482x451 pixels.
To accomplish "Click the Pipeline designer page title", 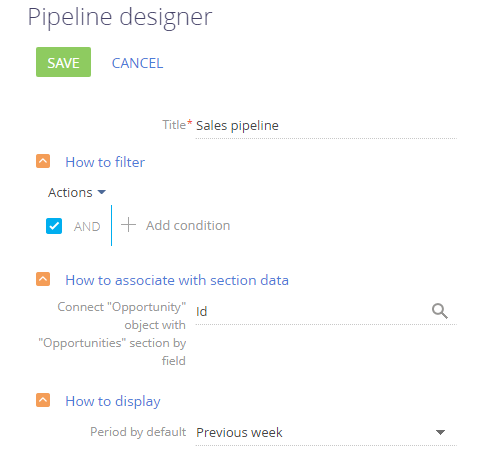I will [x=120, y=17].
